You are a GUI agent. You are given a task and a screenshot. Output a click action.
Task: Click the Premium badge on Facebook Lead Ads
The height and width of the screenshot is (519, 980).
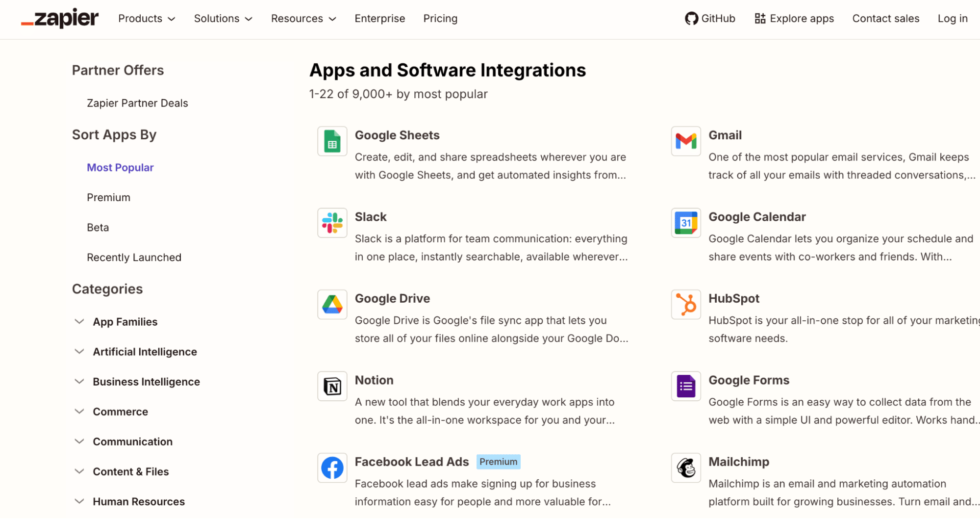[498, 462]
